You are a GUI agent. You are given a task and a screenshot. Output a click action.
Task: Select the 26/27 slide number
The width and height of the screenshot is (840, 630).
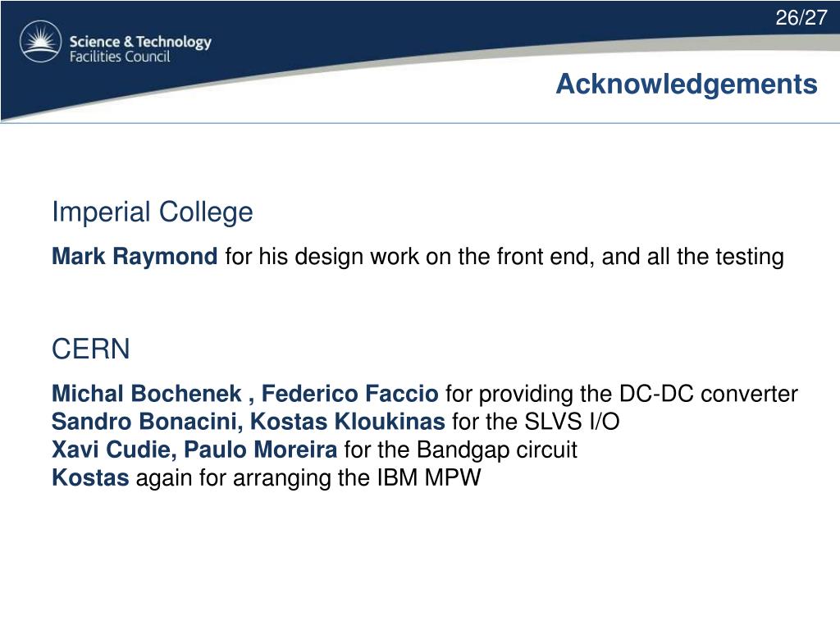click(801, 18)
